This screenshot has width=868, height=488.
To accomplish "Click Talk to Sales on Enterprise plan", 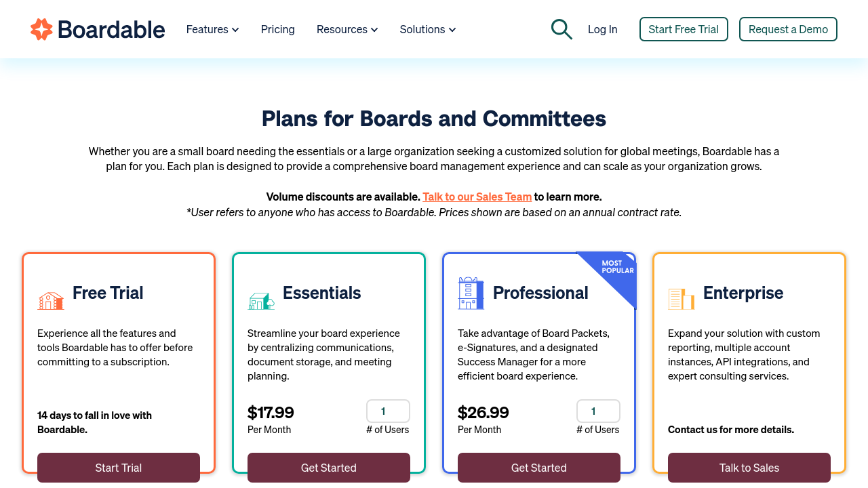I will coord(749,468).
